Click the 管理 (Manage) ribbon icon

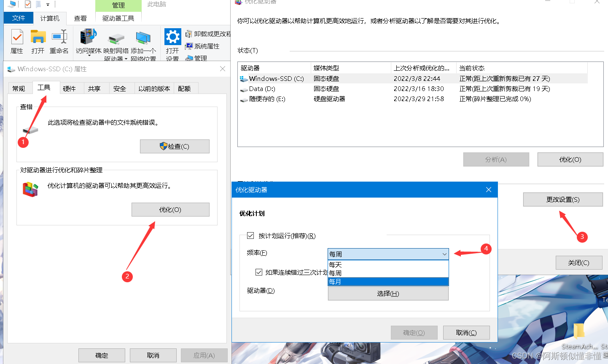pyautogui.click(x=196, y=58)
